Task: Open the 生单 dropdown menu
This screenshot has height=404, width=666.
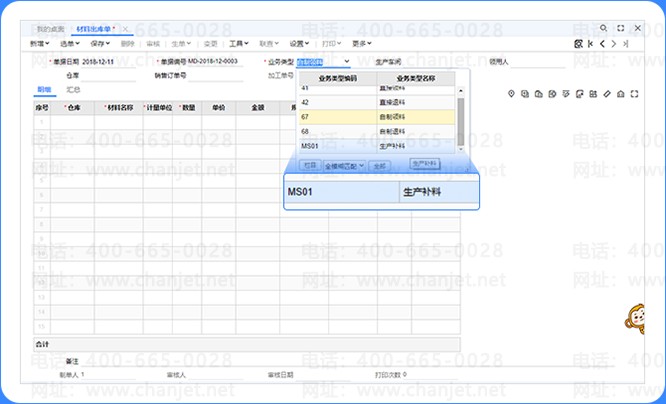Action: click(181, 43)
